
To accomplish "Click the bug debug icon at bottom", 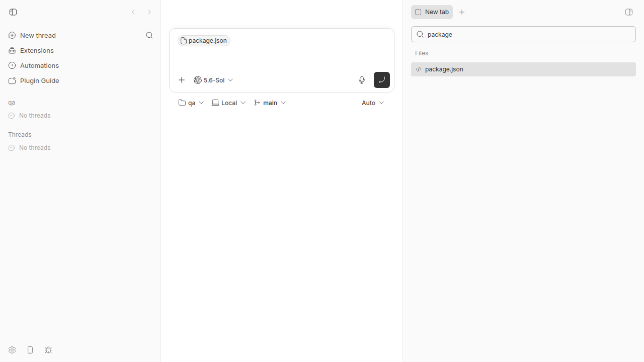I will tap(48, 350).
